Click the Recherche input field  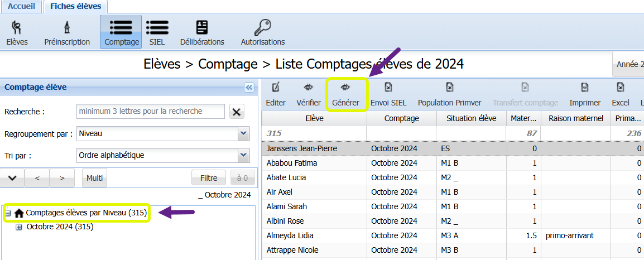click(x=150, y=111)
